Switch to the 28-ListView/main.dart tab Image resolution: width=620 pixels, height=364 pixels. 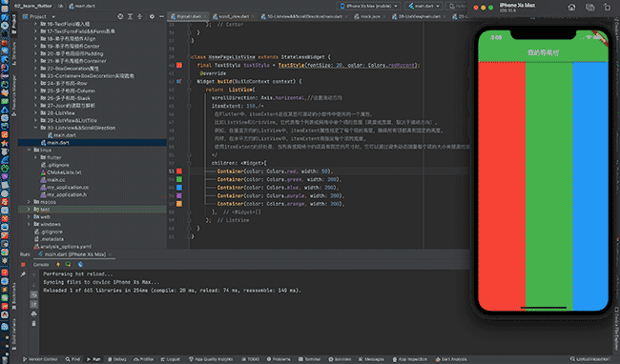pyautogui.click(x=419, y=16)
